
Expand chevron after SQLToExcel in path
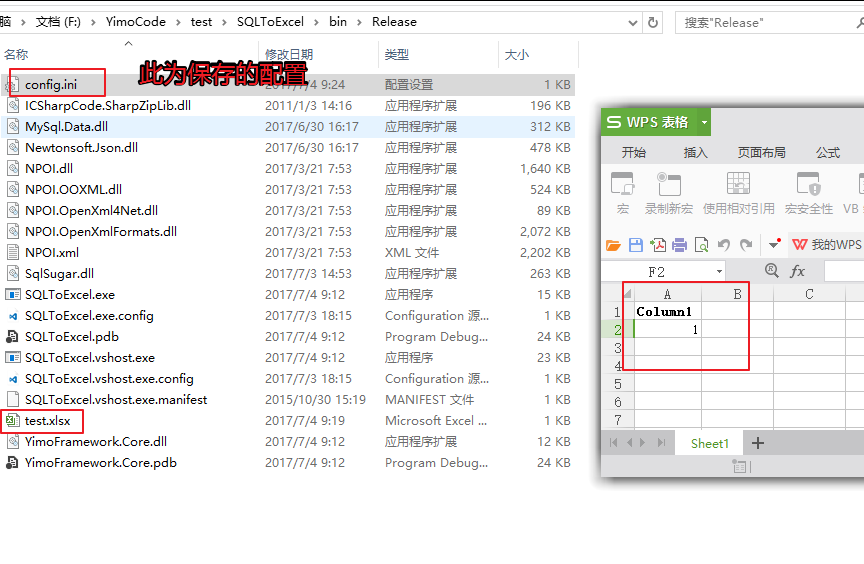click(316, 22)
